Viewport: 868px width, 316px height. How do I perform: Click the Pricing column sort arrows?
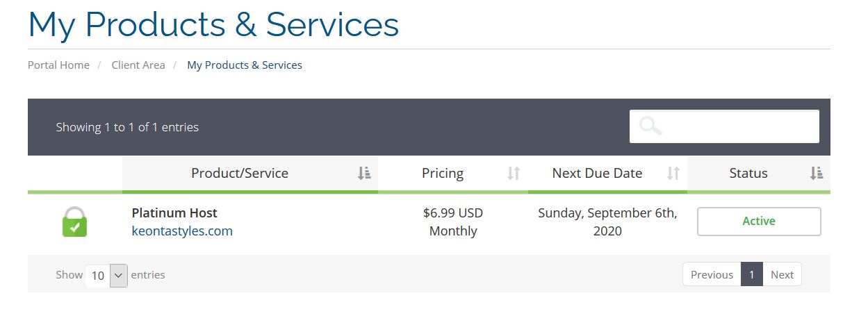click(514, 174)
